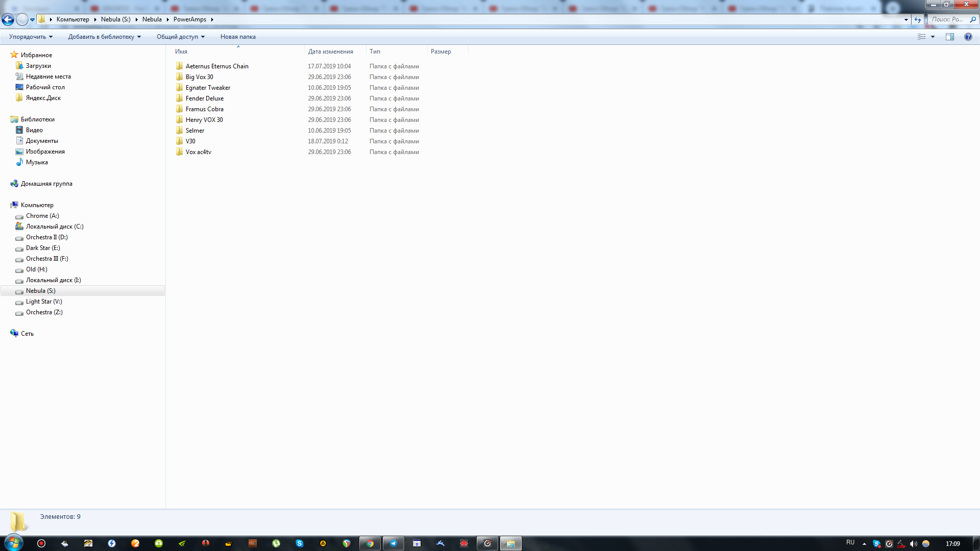Open the Добавить в библиотеку menu
Image resolution: width=980 pixels, height=551 pixels.
[x=105, y=37]
